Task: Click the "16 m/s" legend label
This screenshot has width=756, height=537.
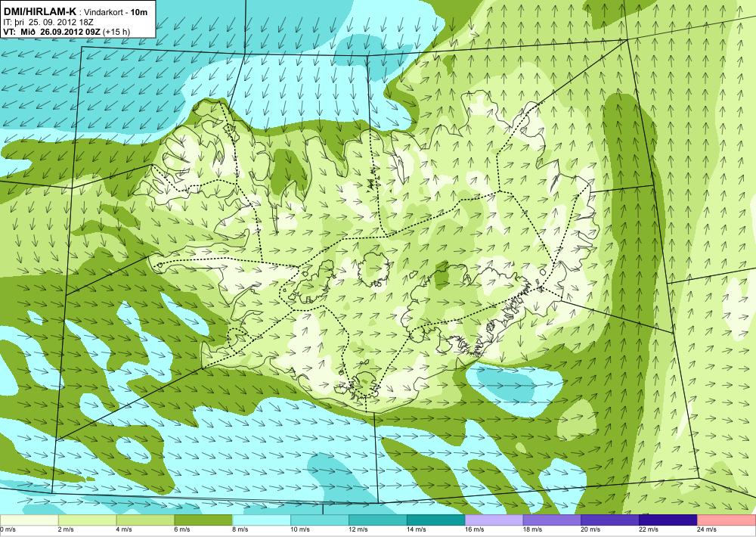Action: click(474, 529)
